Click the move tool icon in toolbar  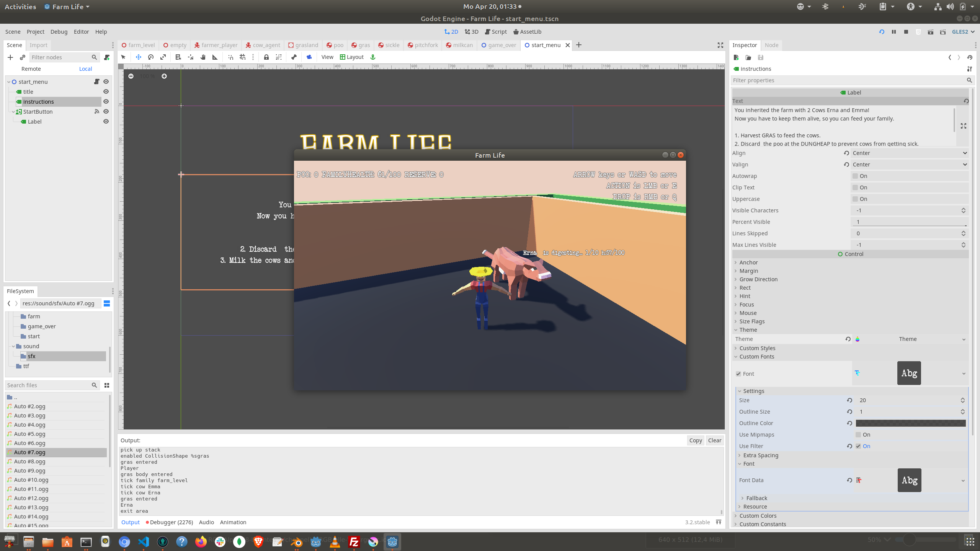tap(138, 57)
